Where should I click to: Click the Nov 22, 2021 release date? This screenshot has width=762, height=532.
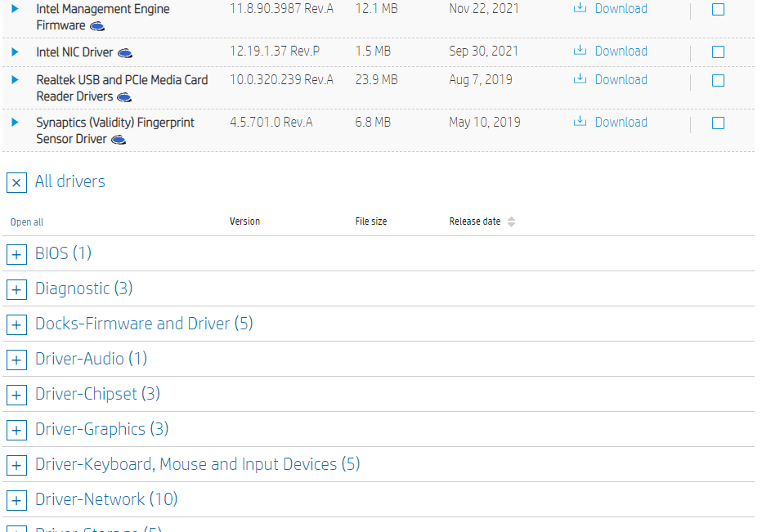click(x=483, y=9)
